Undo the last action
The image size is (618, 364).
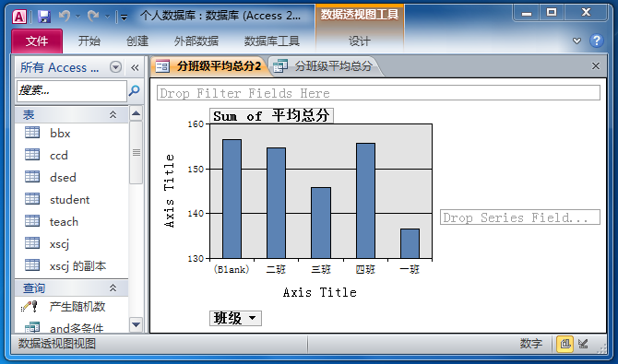(x=65, y=17)
